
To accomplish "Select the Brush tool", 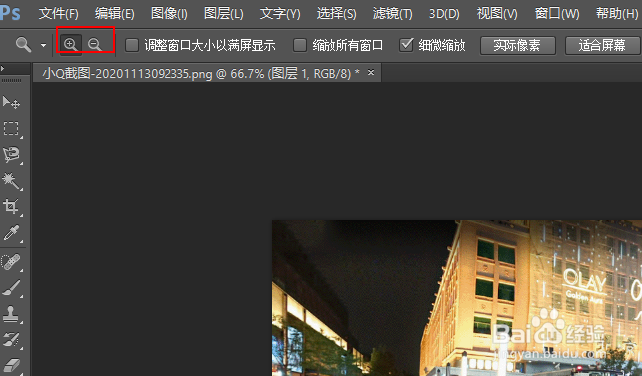I will click(x=11, y=288).
